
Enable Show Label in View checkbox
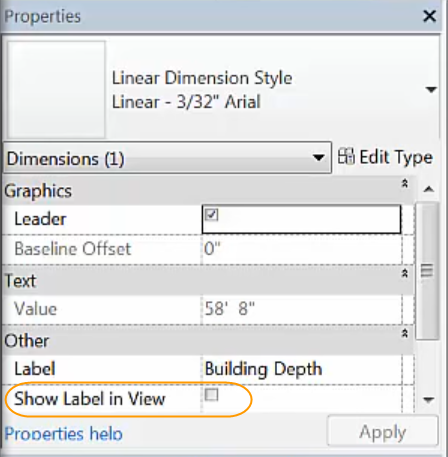(x=211, y=395)
